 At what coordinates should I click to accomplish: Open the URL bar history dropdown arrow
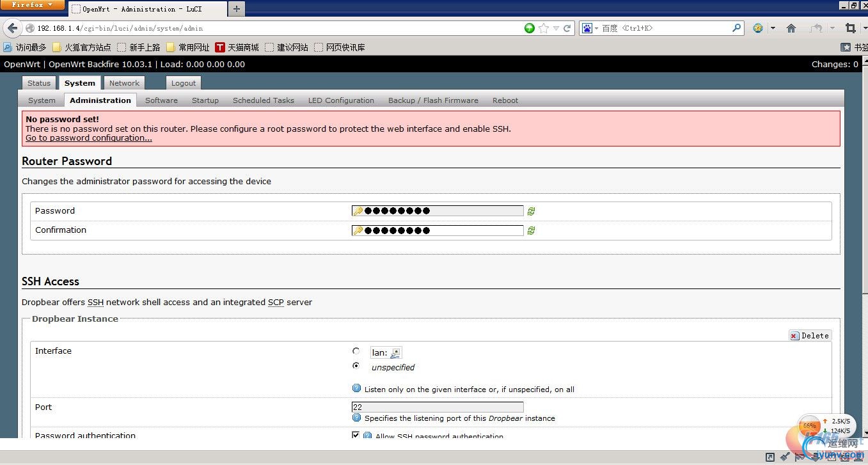tap(556, 28)
